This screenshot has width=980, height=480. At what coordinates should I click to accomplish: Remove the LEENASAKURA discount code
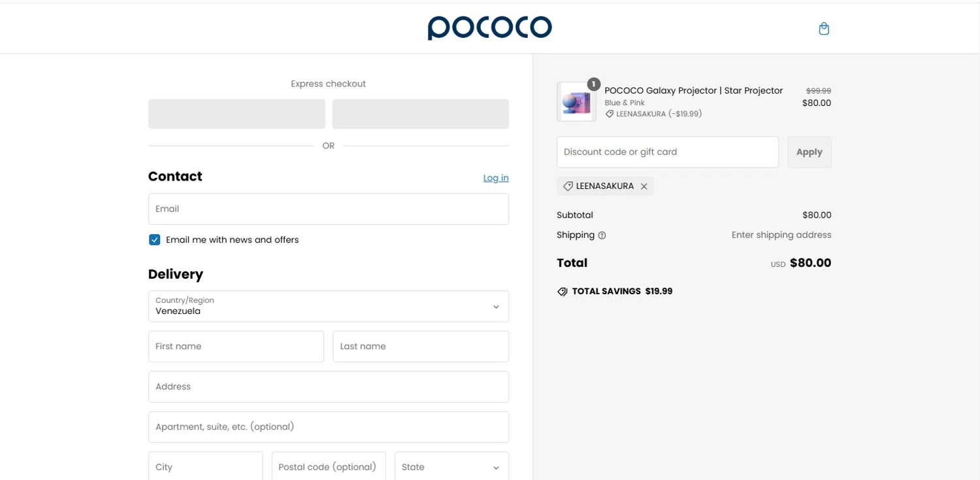pos(644,186)
